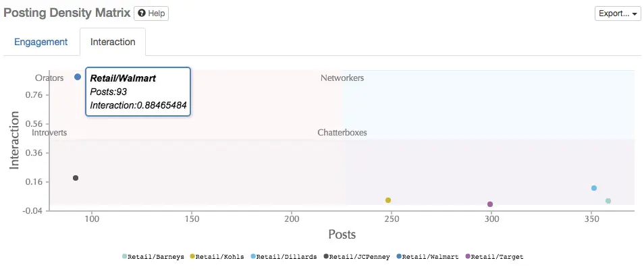Open the Export dropdown menu
This screenshot has height=271, width=644.
[618, 13]
